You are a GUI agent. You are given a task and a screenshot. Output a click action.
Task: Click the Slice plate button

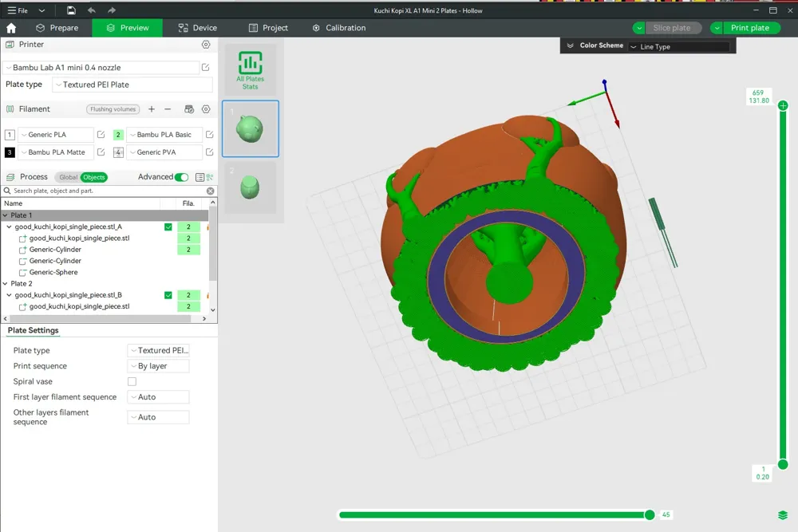(673, 28)
